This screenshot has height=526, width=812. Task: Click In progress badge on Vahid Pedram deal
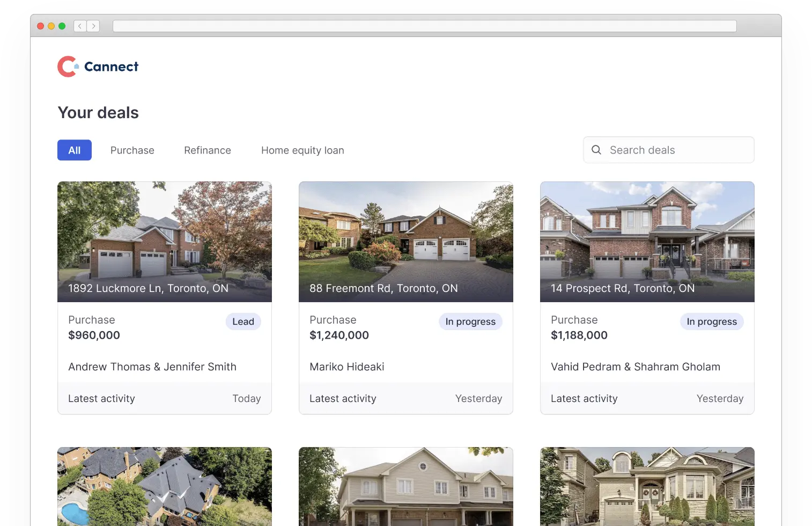click(x=712, y=322)
